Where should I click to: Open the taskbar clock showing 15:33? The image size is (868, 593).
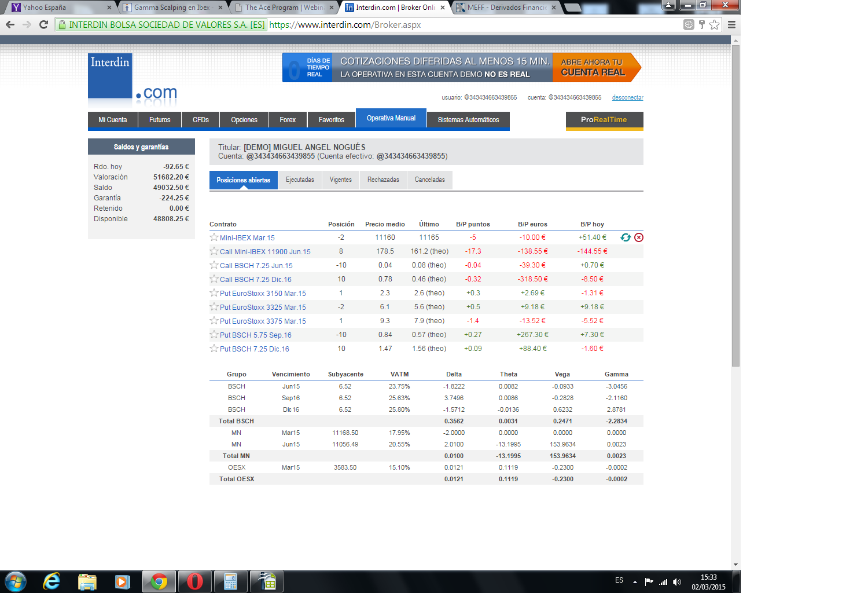[708, 582]
